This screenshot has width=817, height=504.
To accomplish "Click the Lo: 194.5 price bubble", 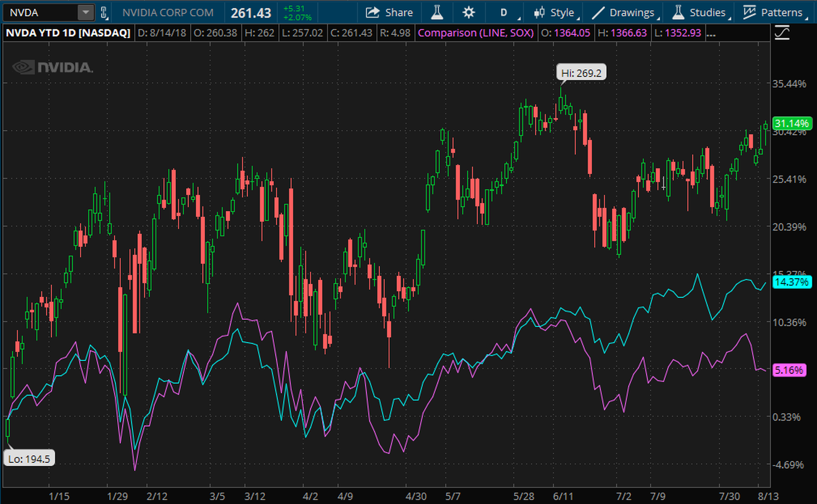I will coord(29,459).
